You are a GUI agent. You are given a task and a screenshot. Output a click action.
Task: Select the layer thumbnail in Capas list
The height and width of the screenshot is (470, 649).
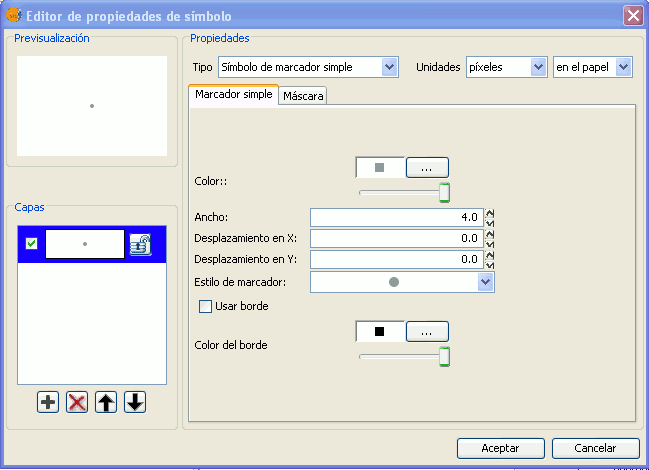[85, 244]
